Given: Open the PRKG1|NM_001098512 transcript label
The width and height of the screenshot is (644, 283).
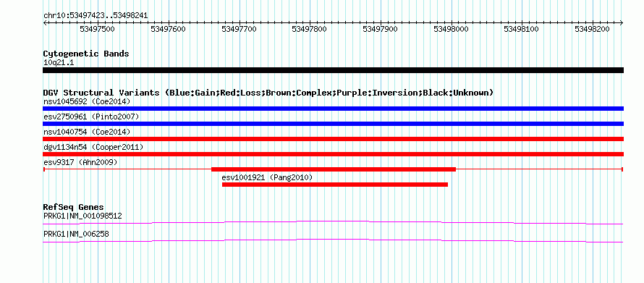Looking at the screenshot, I should coord(82,216).
